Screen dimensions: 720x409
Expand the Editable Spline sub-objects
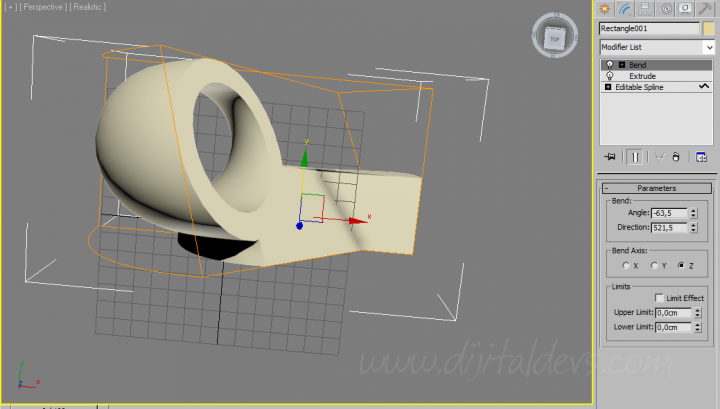tap(608, 87)
